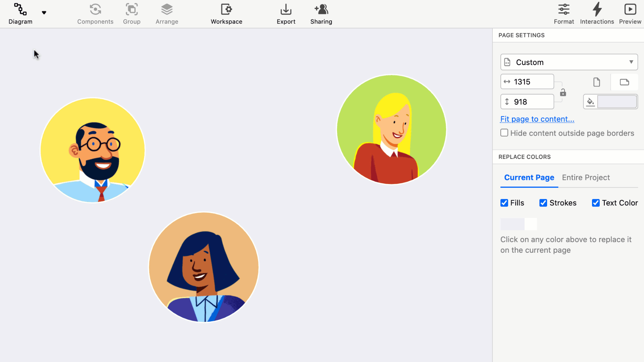The width and height of the screenshot is (644, 362).
Task: Click the Fit page to content link
Action: tap(537, 119)
